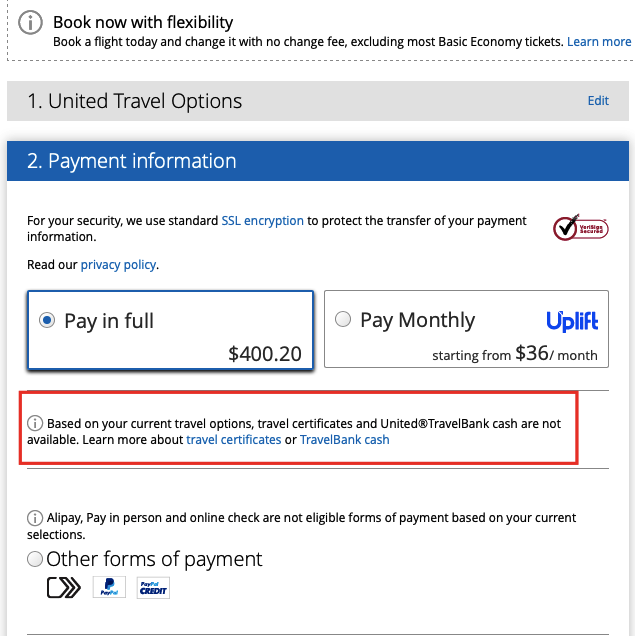
Task: Click the Click to Pay arrows icon
Action: pyautogui.click(x=64, y=587)
